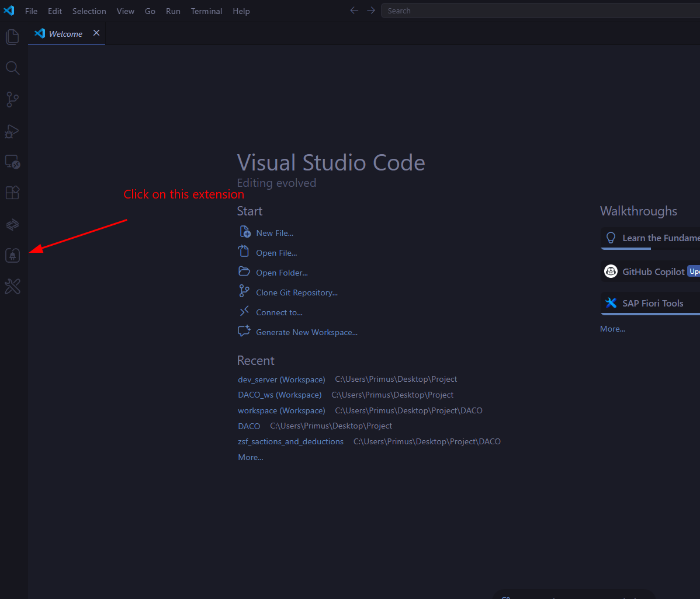The image size is (700, 599).
Task: Click More... under Recent list
Action: point(251,457)
